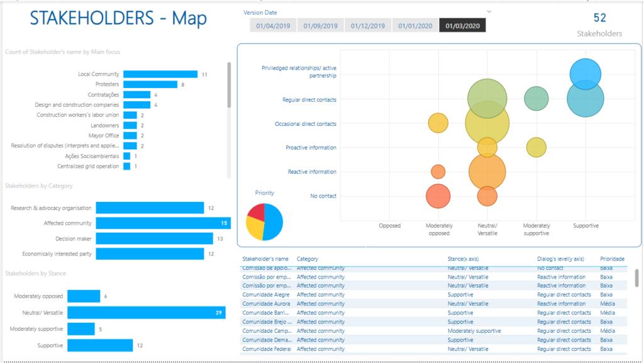Filter by Moderately supportive stance bar
Screen dimensions: 644x363
81,329
